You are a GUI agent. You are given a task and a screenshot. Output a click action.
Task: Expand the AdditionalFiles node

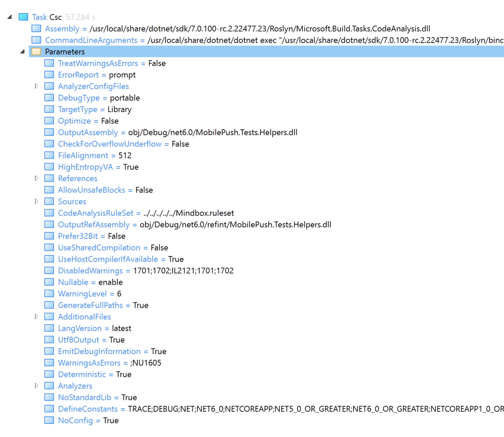tap(36, 316)
